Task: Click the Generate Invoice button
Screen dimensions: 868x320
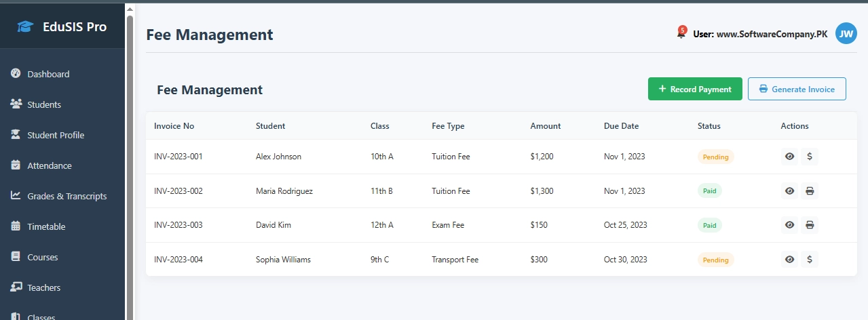Action: [x=797, y=89]
